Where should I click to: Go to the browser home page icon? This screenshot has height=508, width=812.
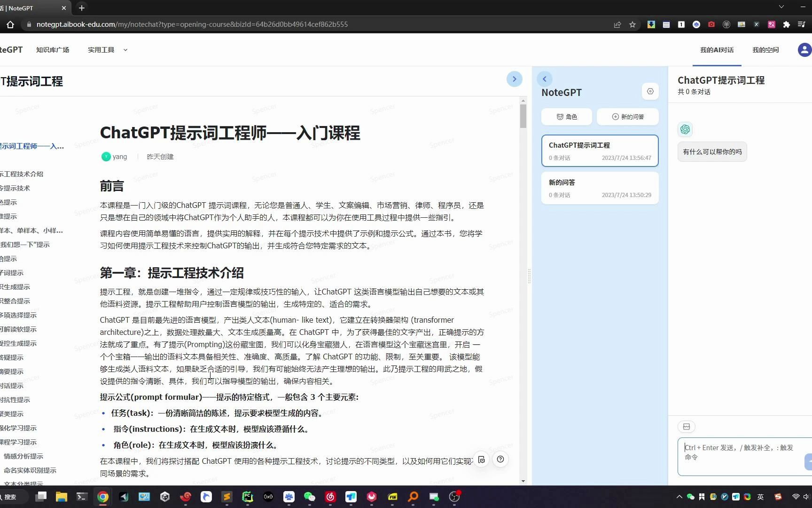(x=10, y=24)
